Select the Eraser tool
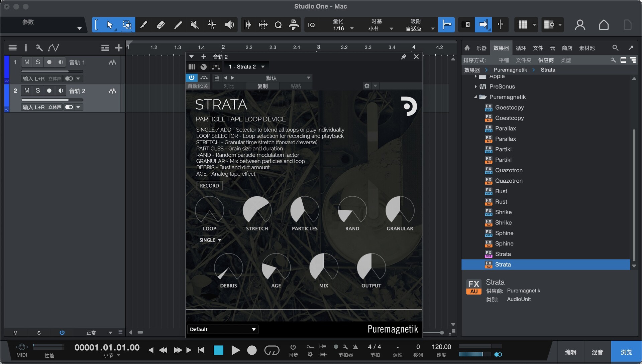 tap(161, 25)
